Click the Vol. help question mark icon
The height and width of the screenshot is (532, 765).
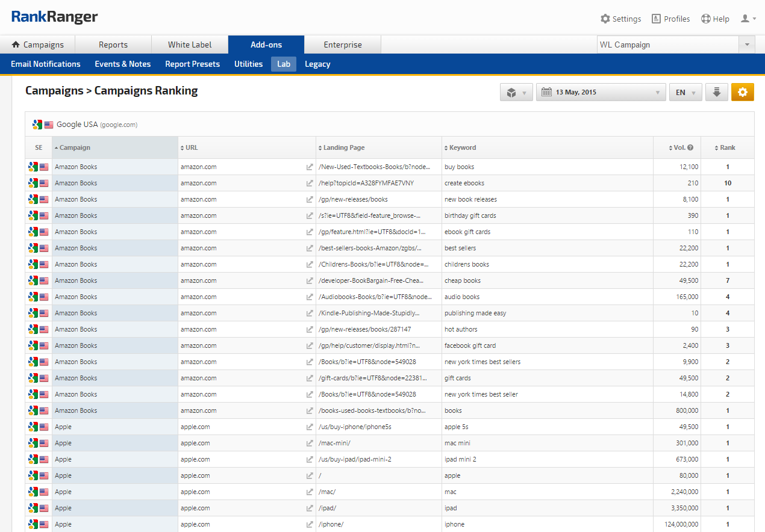690,147
